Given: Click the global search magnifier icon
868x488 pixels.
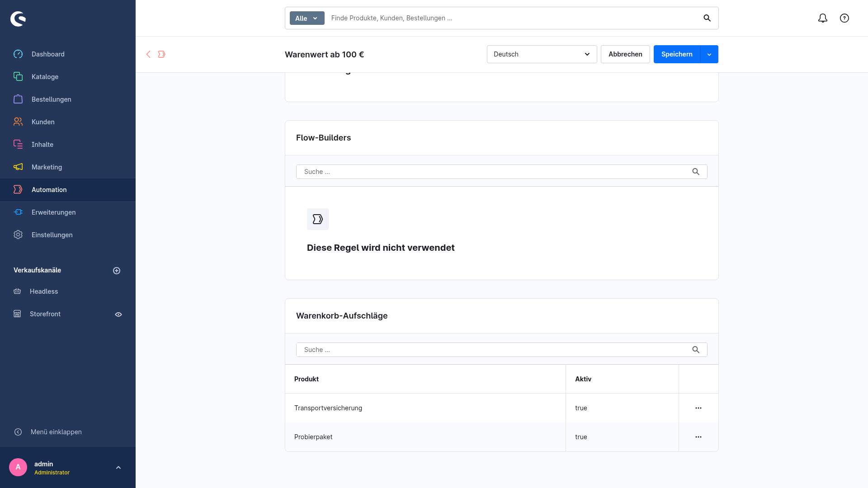Looking at the screenshot, I should click(707, 18).
